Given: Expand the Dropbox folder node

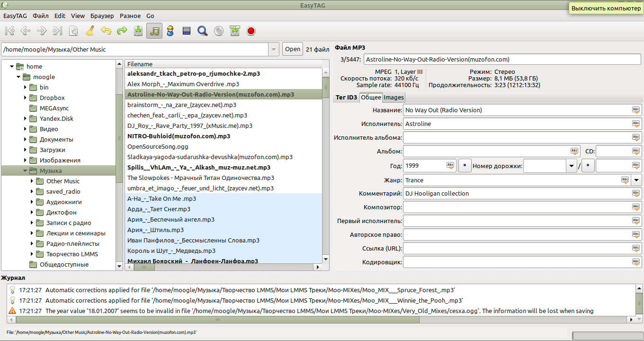Looking at the screenshot, I should [x=25, y=98].
